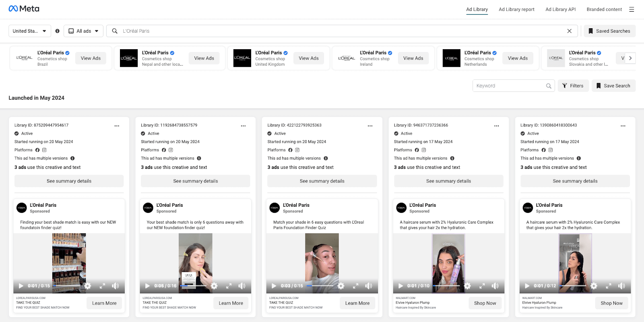The width and height of the screenshot is (644, 322).
Task: Open the Branded content tab
Action: [x=604, y=9]
